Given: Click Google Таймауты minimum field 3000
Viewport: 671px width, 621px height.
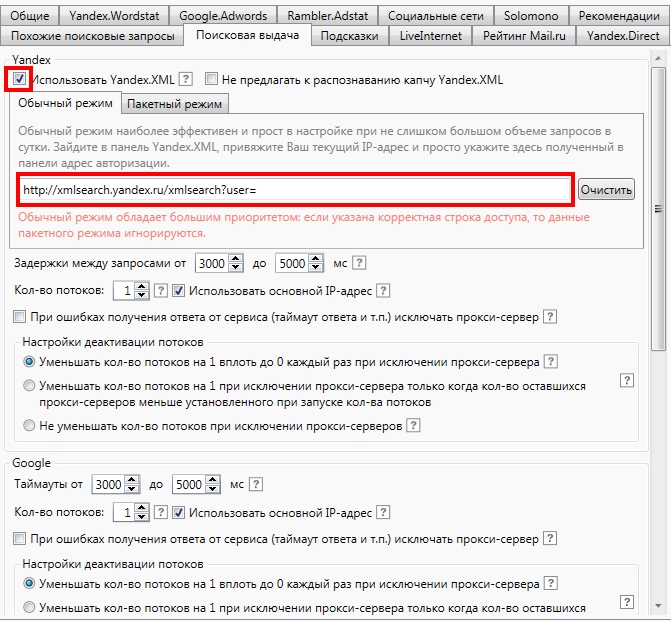Looking at the screenshot, I should click(108, 484).
